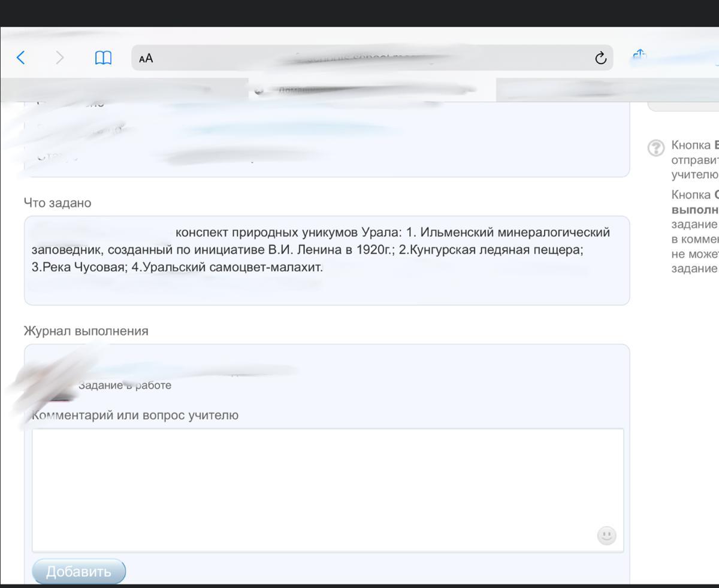This screenshot has height=588, width=719.
Task: Open the AA reader text-size menu
Action: click(146, 58)
